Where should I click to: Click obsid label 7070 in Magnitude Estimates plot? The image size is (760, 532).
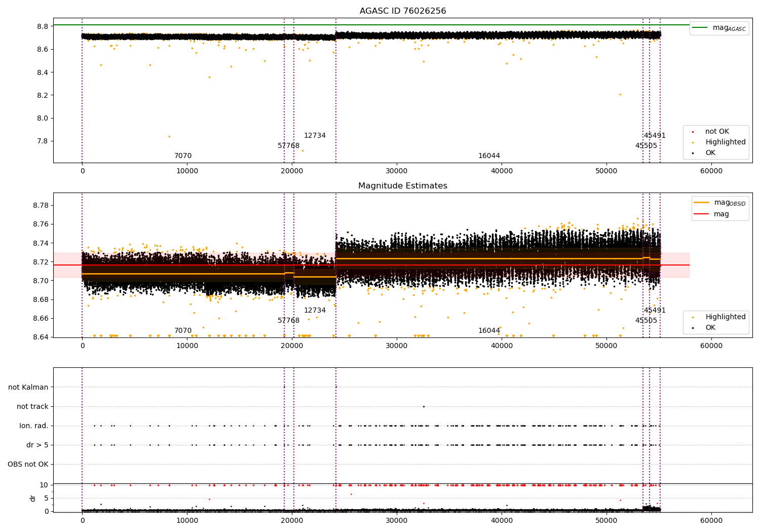pos(183,331)
